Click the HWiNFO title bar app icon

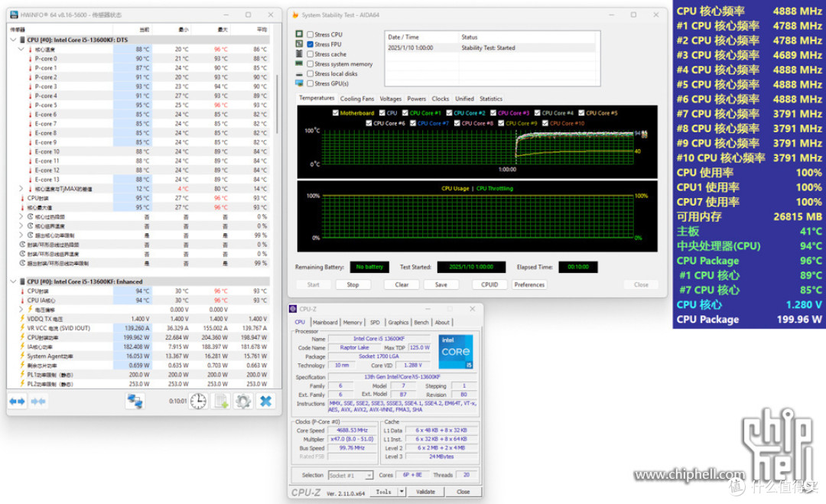click(x=15, y=15)
